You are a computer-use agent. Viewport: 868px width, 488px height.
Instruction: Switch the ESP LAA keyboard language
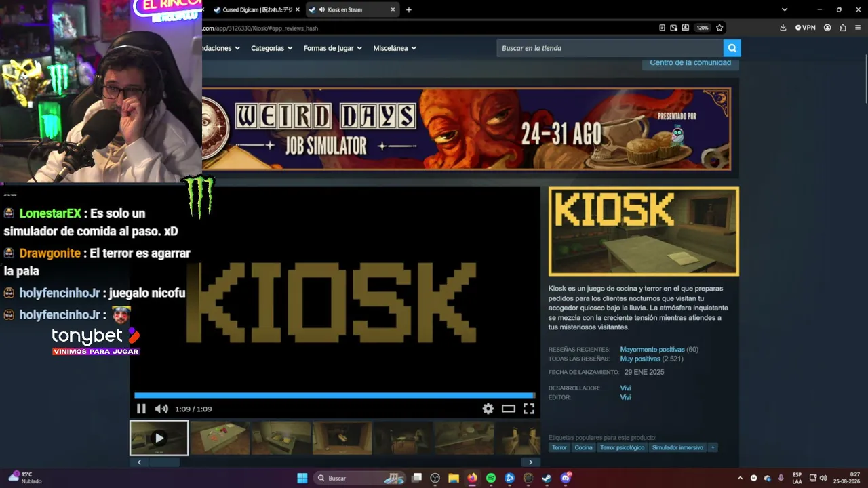pyautogui.click(x=797, y=478)
